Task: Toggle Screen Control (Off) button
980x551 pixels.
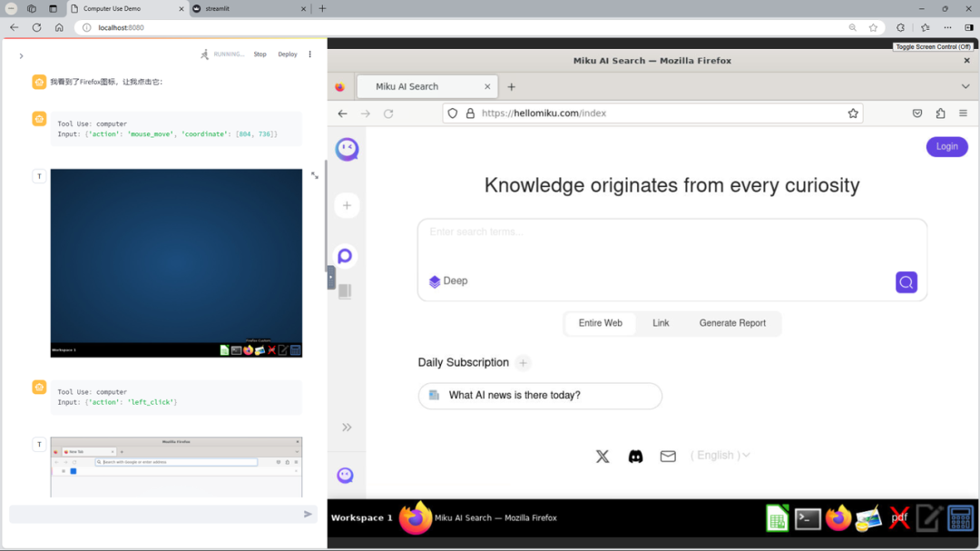Action: [x=932, y=46]
